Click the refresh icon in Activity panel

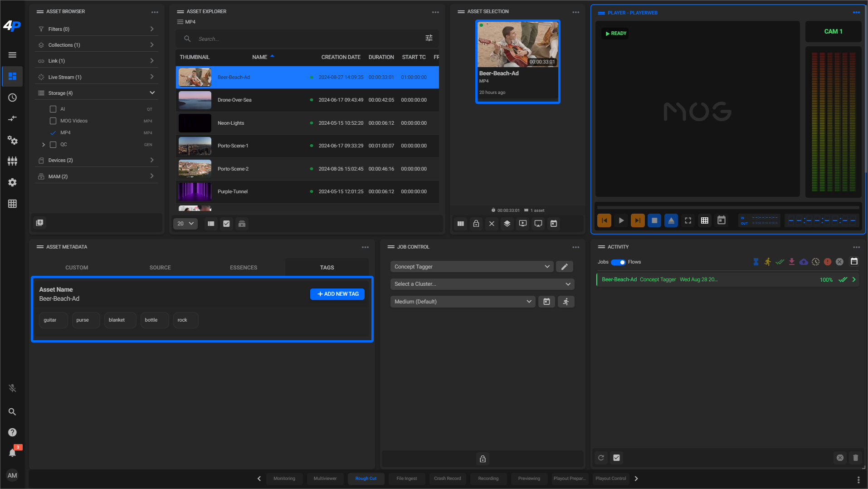point(601,458)
